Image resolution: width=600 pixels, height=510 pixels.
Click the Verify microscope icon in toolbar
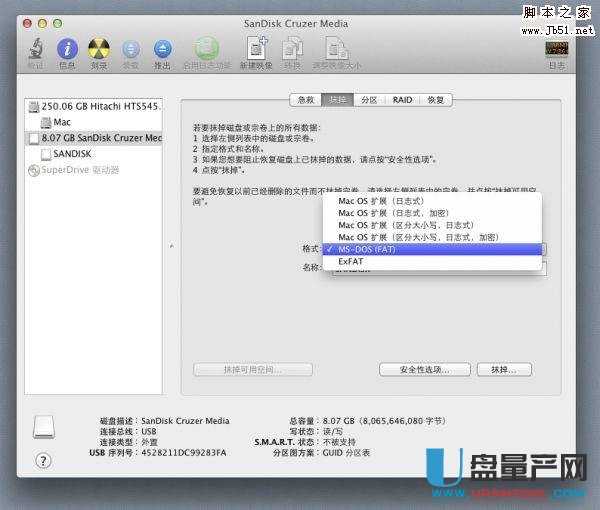click(35, 49)
